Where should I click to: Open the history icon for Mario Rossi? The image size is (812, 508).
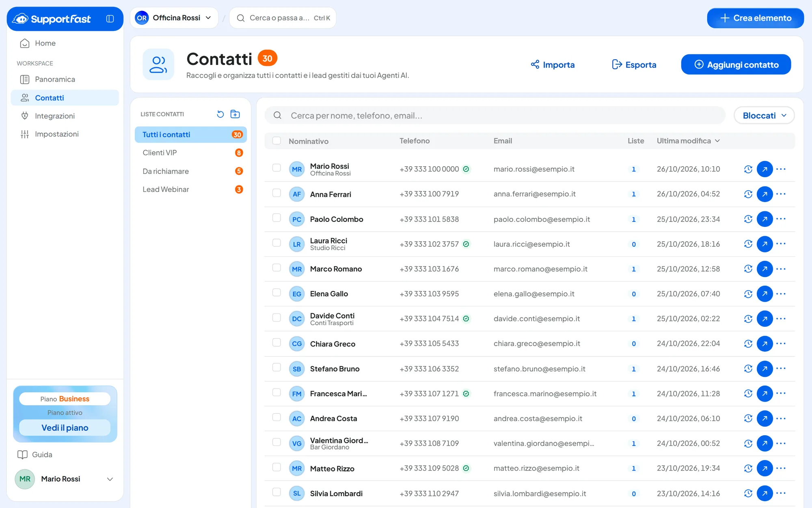(748, 169)
